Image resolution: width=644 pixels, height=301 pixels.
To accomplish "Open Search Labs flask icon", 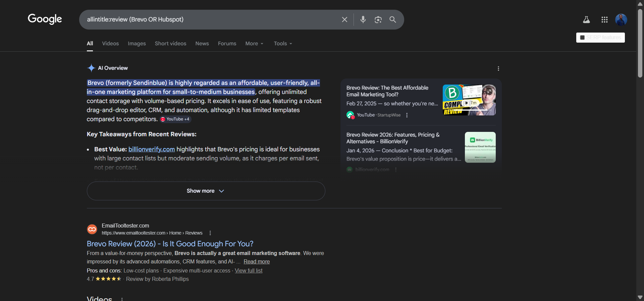I will click(x=586, y=20).
